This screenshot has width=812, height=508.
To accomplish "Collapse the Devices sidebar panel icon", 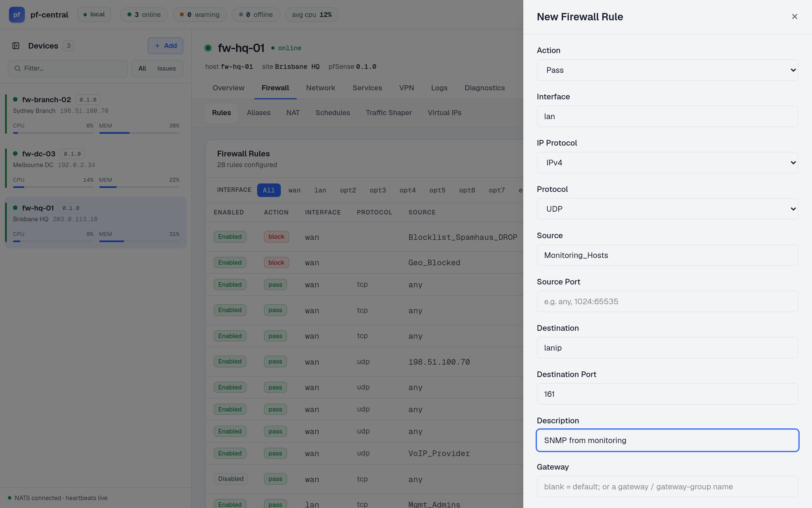I will (16, 46).
